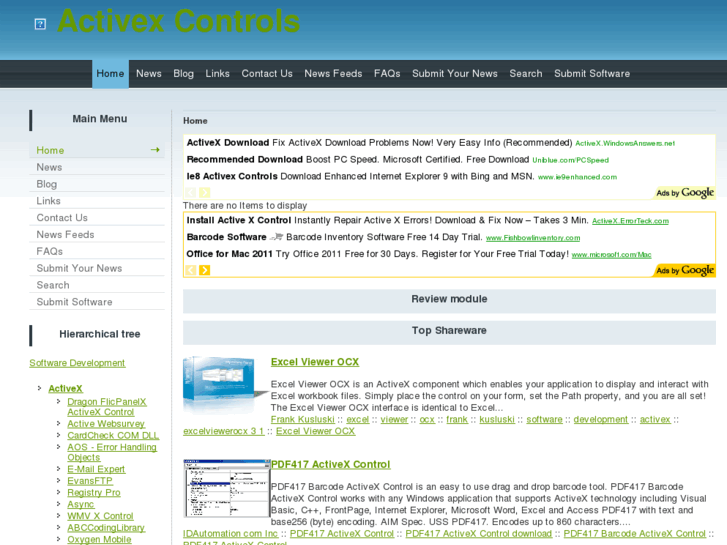Viewport: 727px width, 545px height.
Task: Click the broken logo image icon
Action: pos(40,24)
